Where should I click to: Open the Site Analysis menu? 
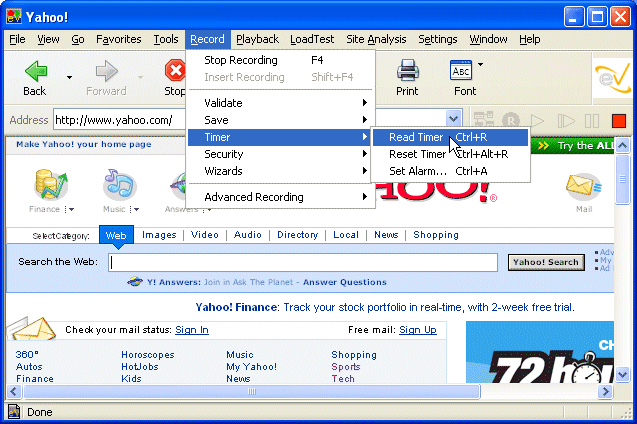(x=376, y=39)
